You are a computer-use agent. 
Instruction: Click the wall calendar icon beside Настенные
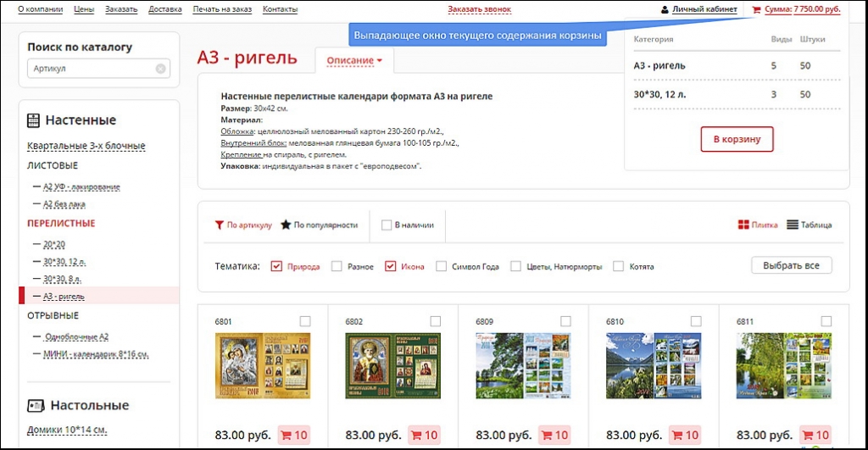coord(34,120)
